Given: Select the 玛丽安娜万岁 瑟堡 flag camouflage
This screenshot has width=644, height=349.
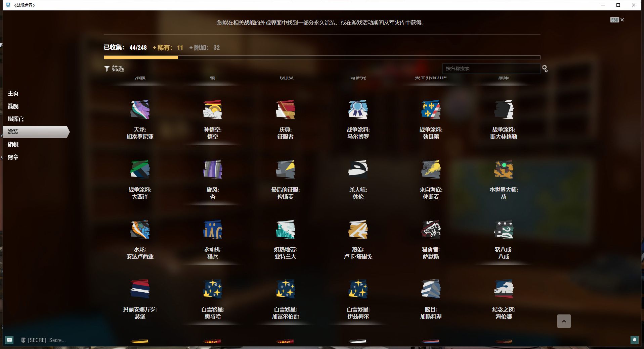Looking at the screenshot, I should click(140, 289).
